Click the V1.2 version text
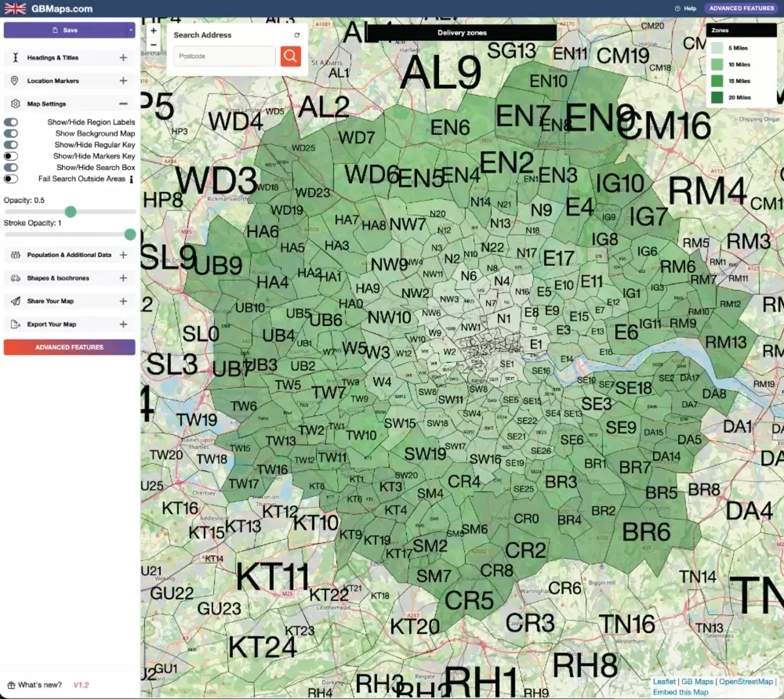The height and width of the screenshot is (699, 784). [81, 685]
